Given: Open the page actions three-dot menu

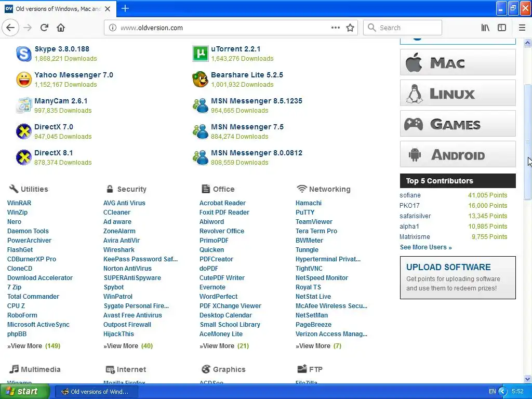Looking at the screenshot, I should tap(335, 28).
